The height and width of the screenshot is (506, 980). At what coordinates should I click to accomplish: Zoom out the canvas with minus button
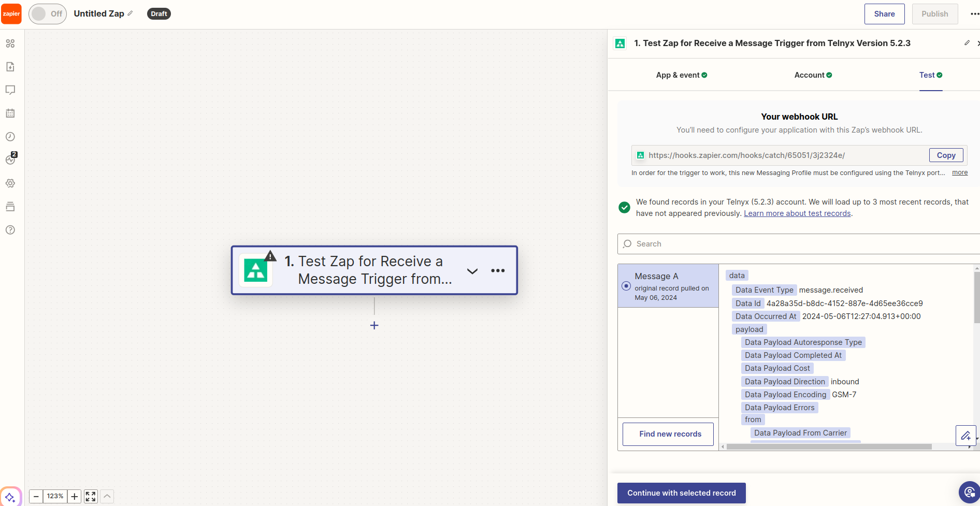pos(36,497)
